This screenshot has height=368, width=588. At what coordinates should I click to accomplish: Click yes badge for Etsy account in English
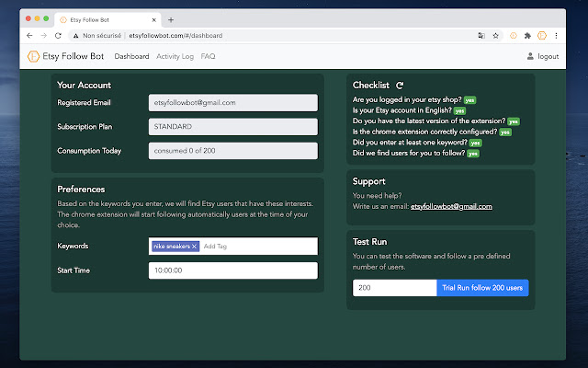point(459,110)
